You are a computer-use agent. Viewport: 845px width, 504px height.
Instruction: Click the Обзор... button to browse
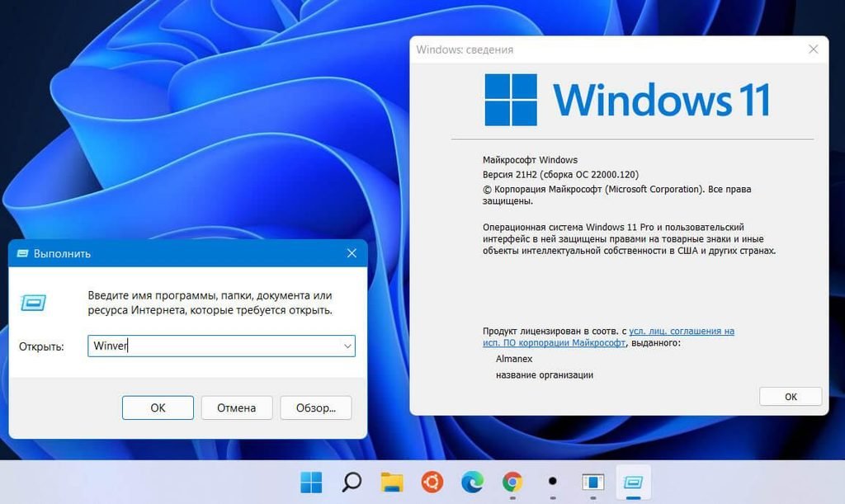click(316, 407)
